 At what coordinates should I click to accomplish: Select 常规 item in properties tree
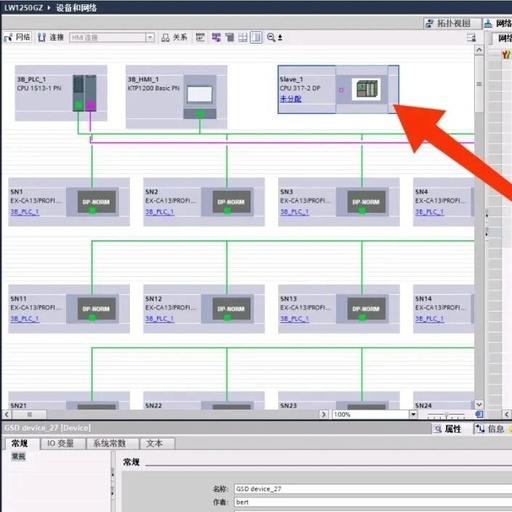pyautogui.click(x=19, y=456)
